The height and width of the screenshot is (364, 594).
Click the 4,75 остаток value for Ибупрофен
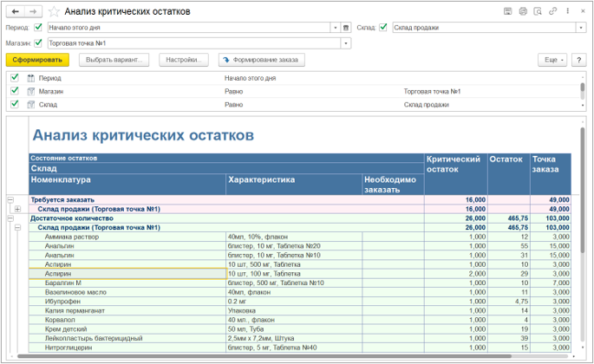pos(521,302)
